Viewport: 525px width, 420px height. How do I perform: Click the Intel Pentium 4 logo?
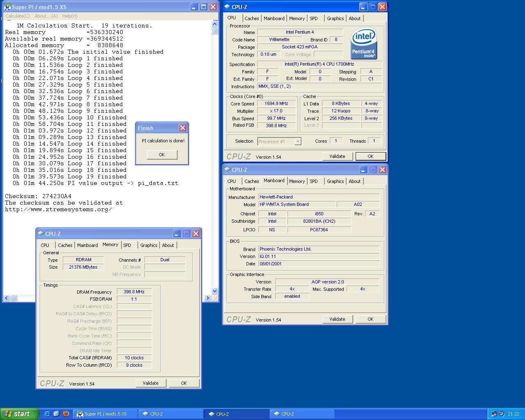[x=364, y=43]
